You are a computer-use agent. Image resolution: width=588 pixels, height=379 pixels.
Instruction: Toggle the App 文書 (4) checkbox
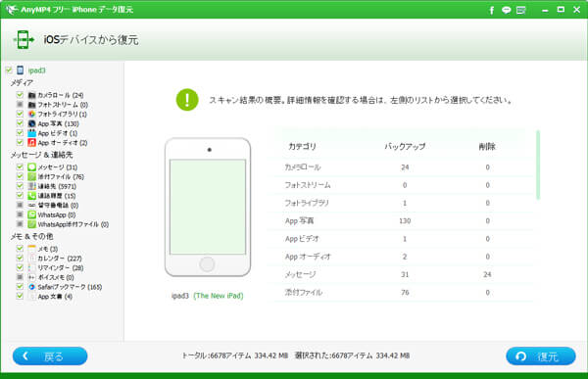tap(20, 296)
